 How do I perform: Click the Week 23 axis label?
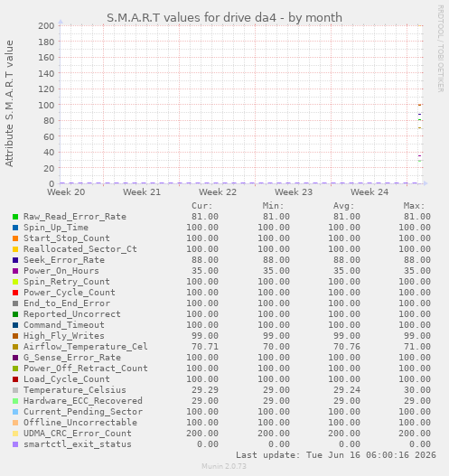[294, 192]
